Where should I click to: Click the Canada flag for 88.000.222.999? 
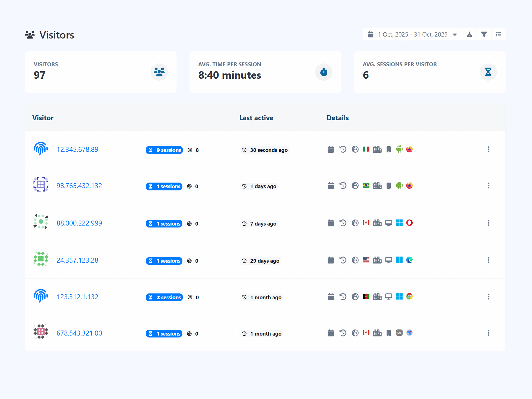pos(366,223)
